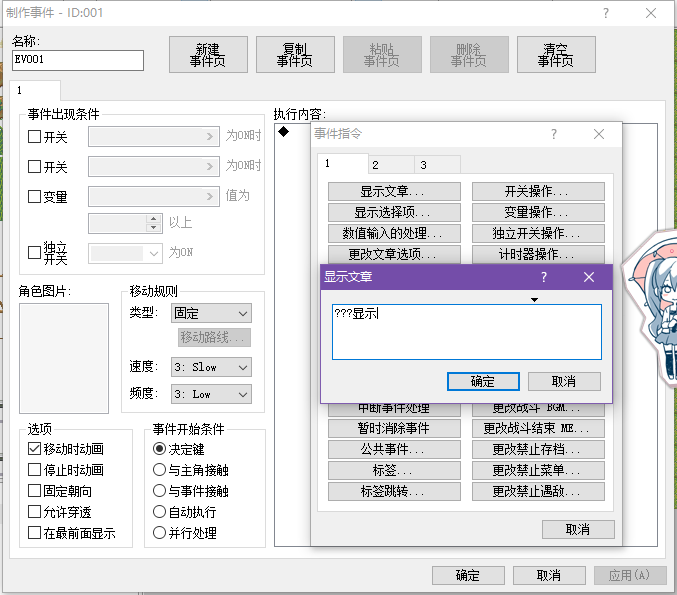Switch to 事件指令 tab 2
Viewport: 677px width, 595px height.
tap(391, 165)
